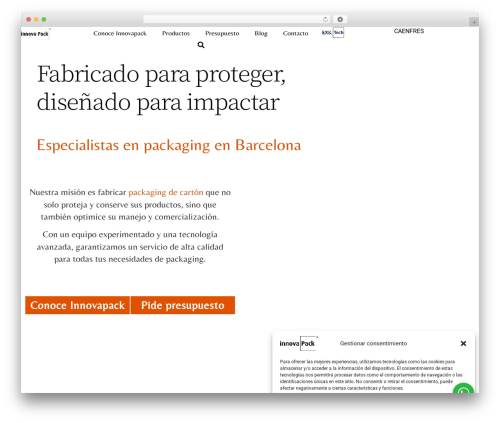Click Innova Pack logo in consent popup

click(298, 343)
